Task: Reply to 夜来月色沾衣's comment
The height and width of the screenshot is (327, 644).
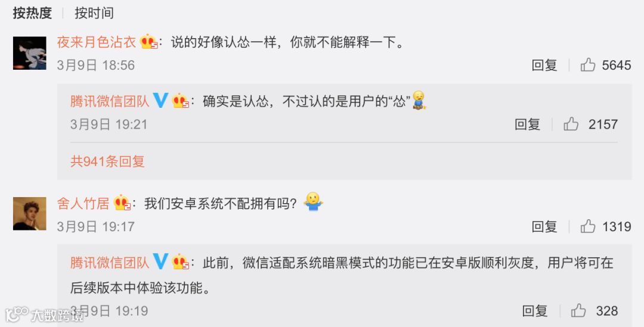Action: pos(544,66)
